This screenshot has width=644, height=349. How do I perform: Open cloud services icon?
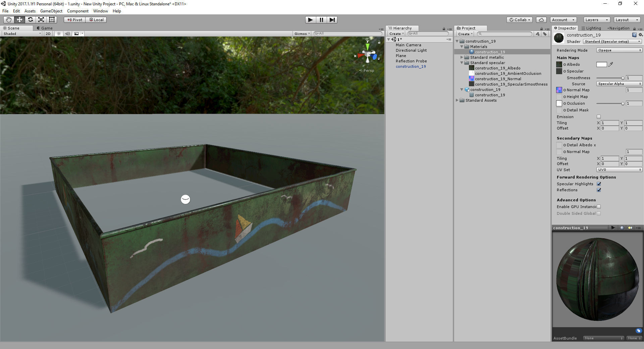[x=541, y=20]
